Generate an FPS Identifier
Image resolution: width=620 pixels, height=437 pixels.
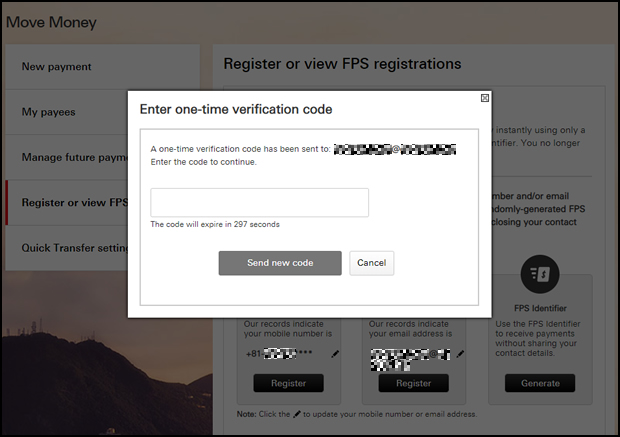pyautogui.click(x=540, y=383)
